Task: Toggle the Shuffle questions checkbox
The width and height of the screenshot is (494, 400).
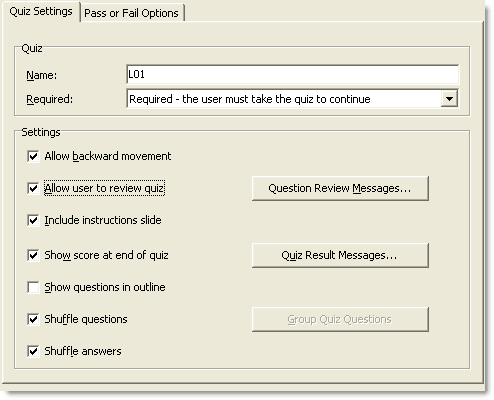Action: click(x=33, y=319)
